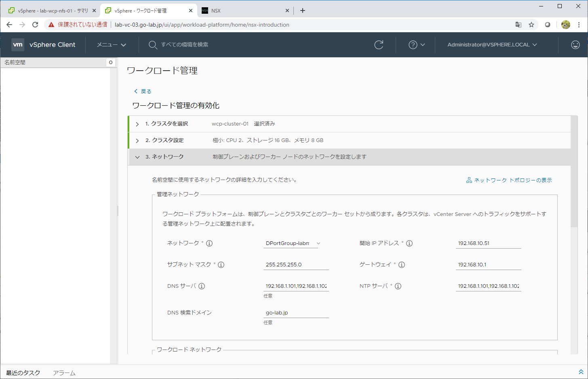Close the ワークロード管理 browser tab

coord(191,10)
